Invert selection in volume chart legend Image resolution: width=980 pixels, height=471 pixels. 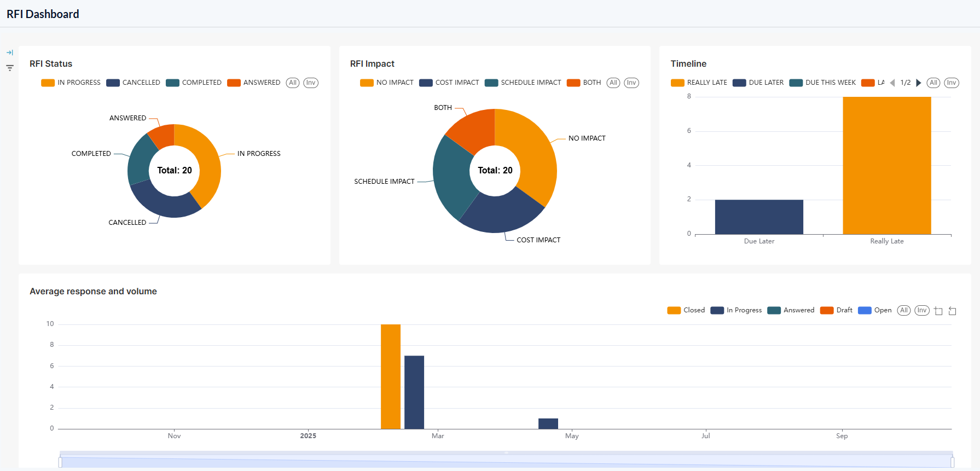[x=922, y=310]
